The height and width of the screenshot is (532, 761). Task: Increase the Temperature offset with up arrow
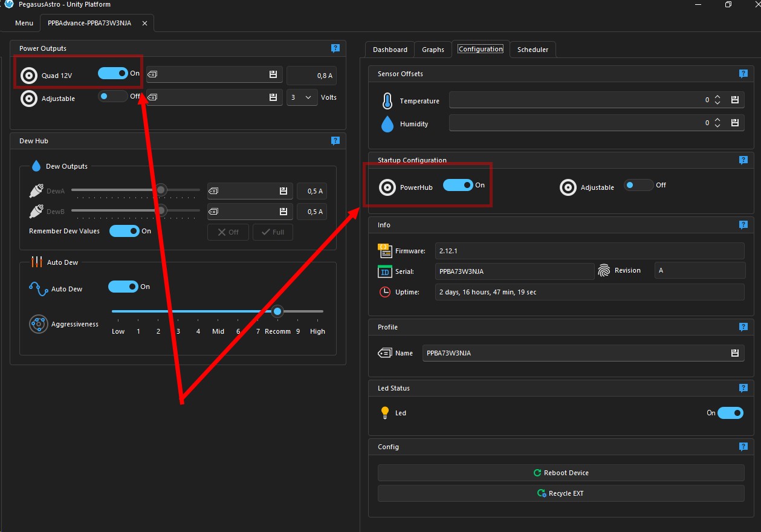[x=717, y=97]
